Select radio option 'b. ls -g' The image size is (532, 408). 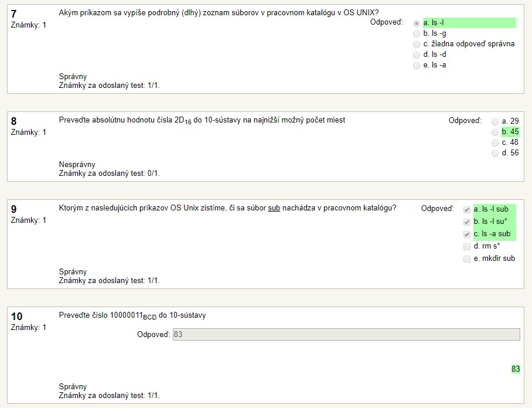[417, 33]
